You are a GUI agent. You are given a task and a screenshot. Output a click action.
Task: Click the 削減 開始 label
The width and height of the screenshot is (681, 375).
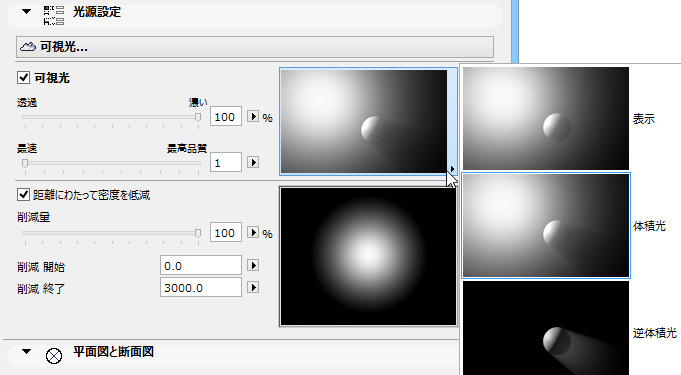click(x=41, y=267)
